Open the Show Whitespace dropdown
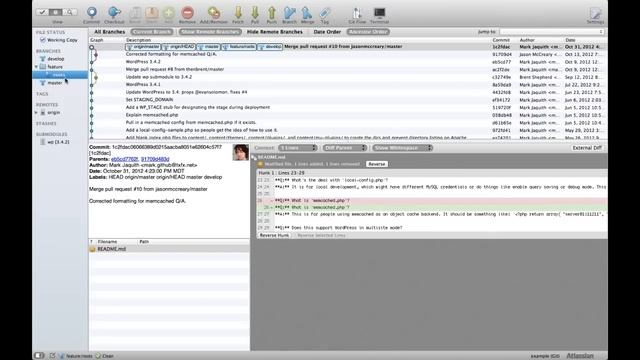Image resolution: width=640 pixels, height=360 pixels. (x=402, y=148)
